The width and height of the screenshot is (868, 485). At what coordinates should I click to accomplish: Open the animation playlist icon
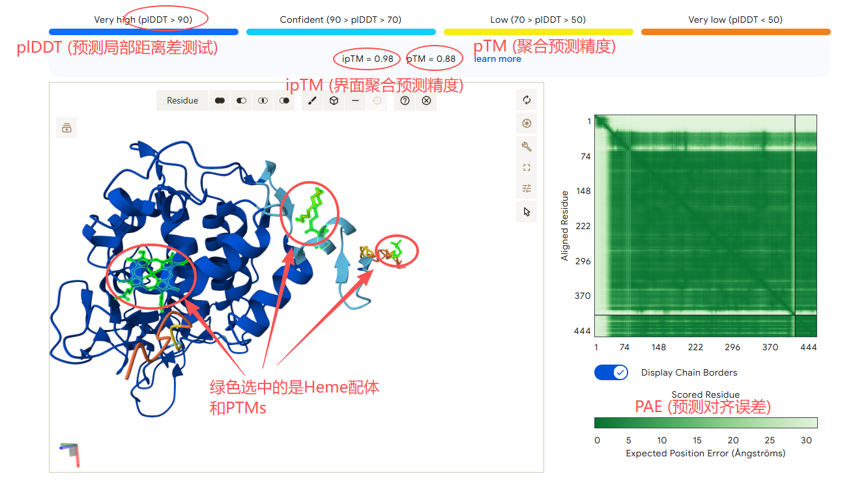click(66, 128)
